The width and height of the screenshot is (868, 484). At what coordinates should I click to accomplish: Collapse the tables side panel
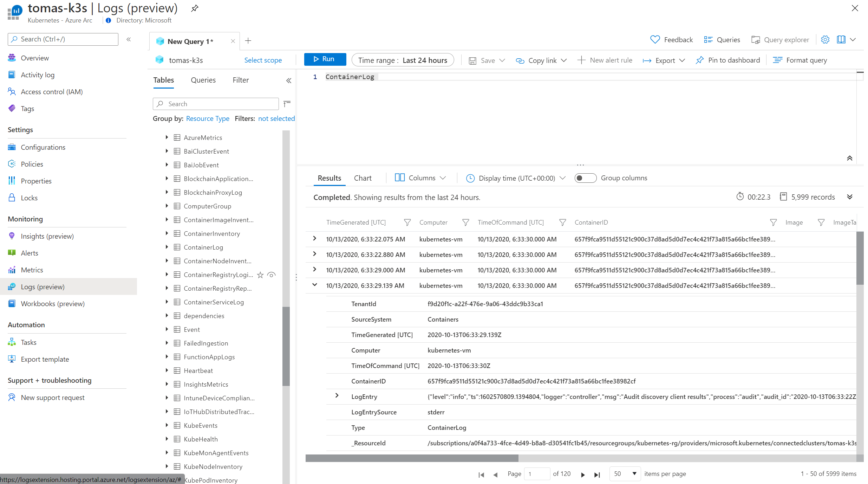coord(288,80)
